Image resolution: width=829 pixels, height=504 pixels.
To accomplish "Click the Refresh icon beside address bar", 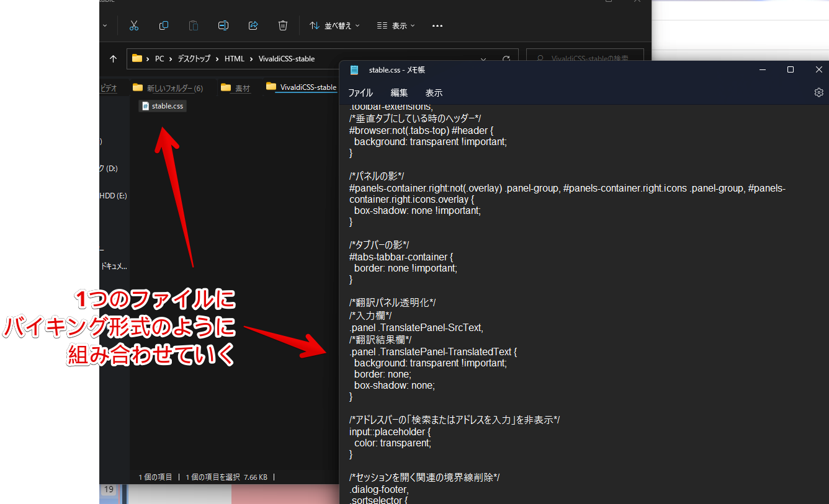I will pos(506,60).
